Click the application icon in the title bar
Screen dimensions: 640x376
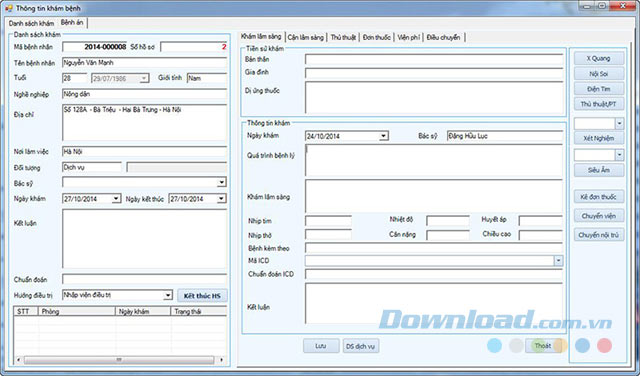pyautogui.click(x=9, y=8)
